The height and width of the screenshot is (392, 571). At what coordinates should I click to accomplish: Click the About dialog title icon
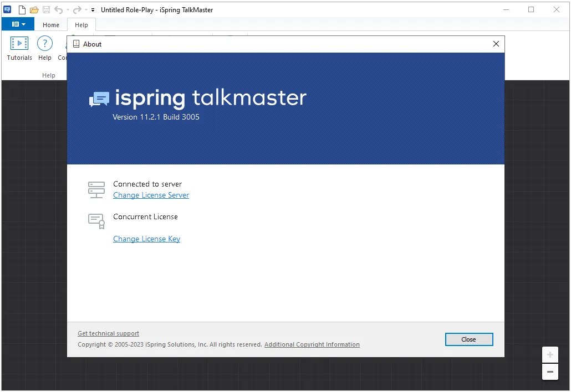(x=76, y=44)
